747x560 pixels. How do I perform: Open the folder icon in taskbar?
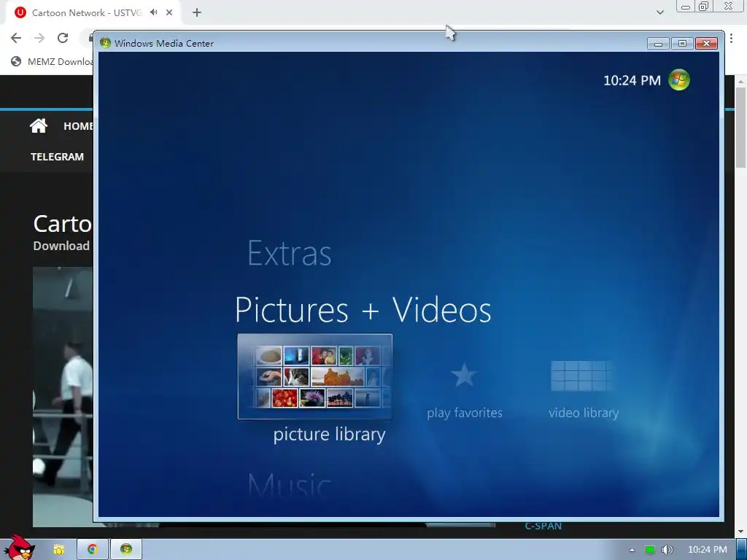click(x=58, y=550)
